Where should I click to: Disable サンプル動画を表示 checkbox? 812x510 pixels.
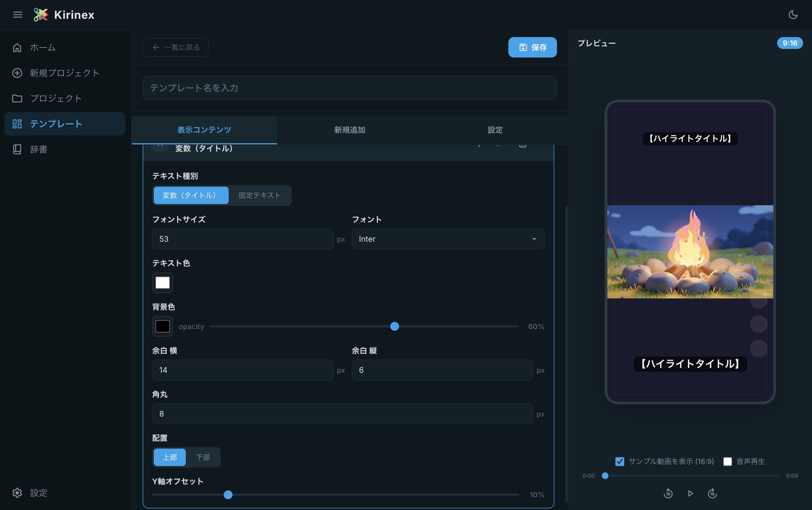coord(620,461)
